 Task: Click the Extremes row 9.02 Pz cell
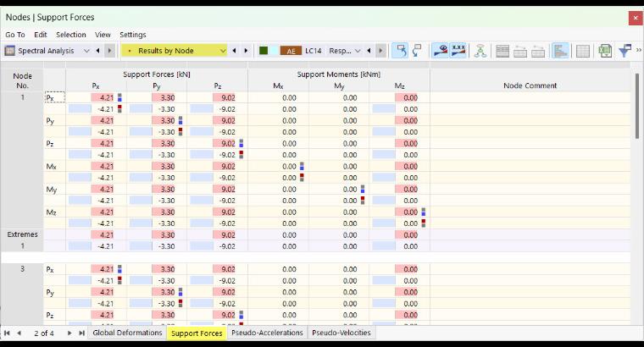tap(217, 235)
